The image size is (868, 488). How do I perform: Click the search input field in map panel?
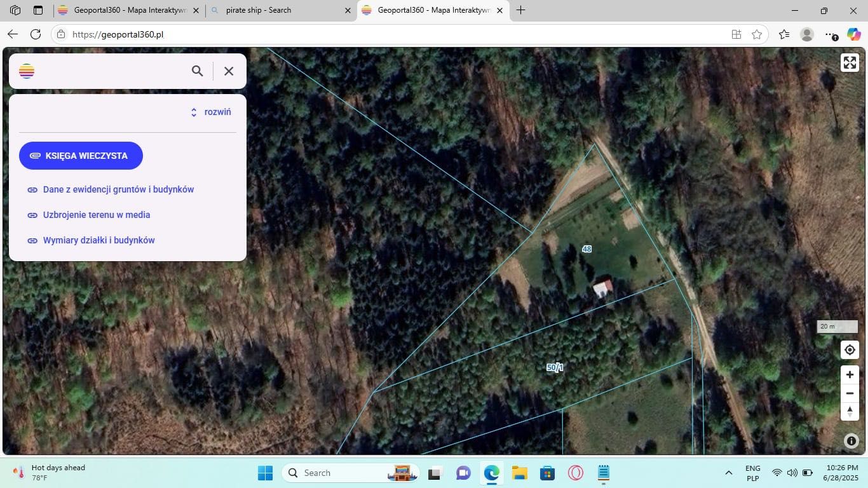click(x=111, y=71)
